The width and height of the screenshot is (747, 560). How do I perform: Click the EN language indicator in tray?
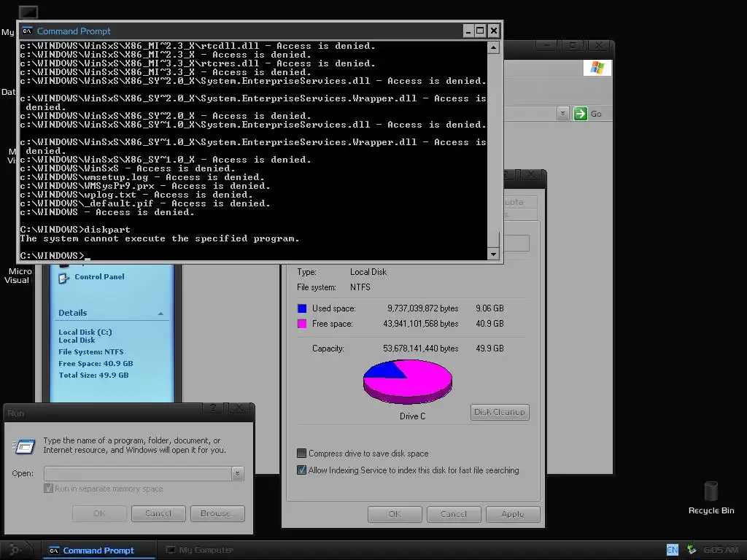(672, 550)
